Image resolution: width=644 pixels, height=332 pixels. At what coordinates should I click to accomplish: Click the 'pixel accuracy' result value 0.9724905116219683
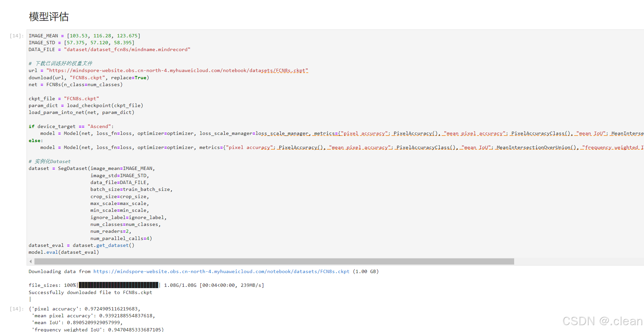click(x=111, y=309)
